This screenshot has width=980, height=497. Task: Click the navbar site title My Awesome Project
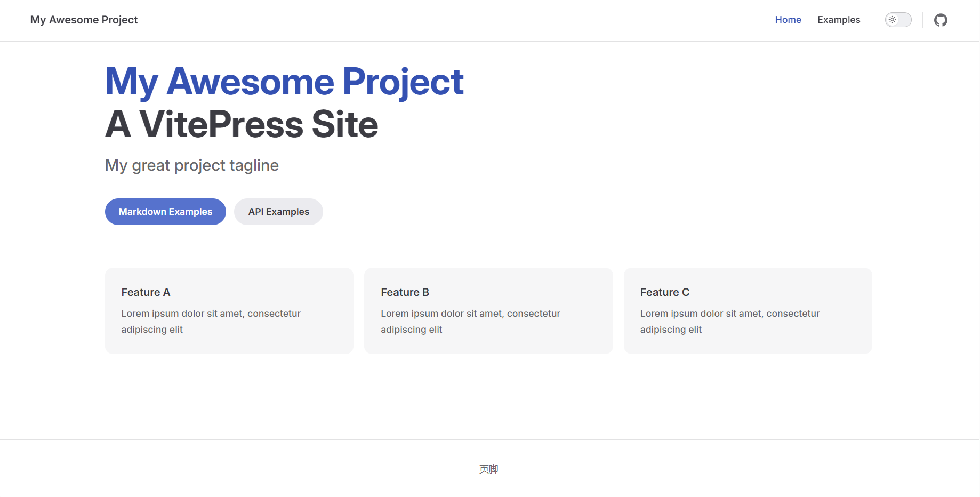coord(84,20)
